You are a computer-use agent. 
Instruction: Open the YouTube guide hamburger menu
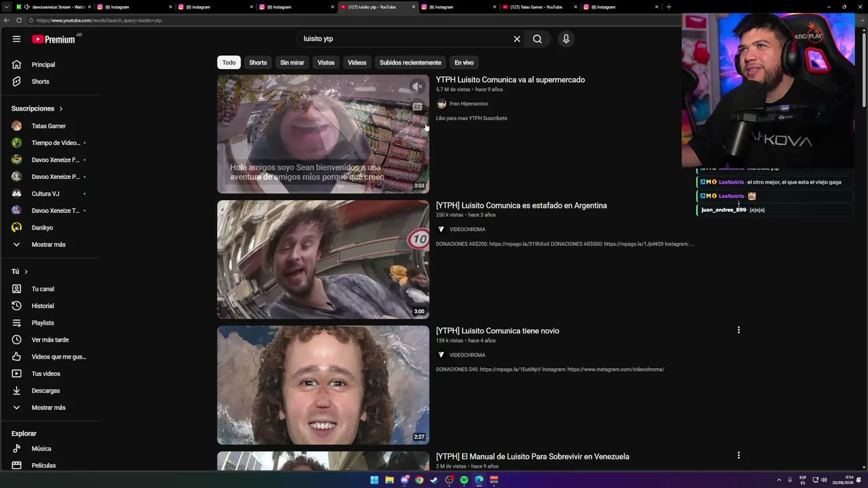pos(16,39)
